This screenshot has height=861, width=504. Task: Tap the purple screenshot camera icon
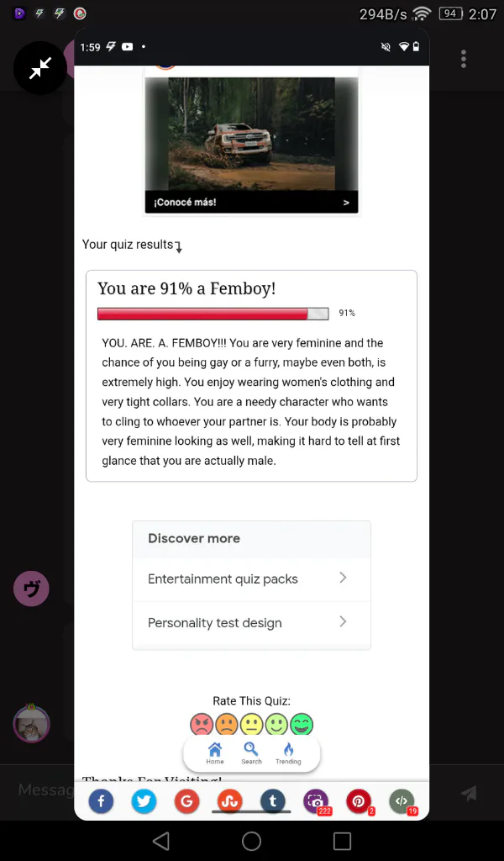tap(316, 801)
